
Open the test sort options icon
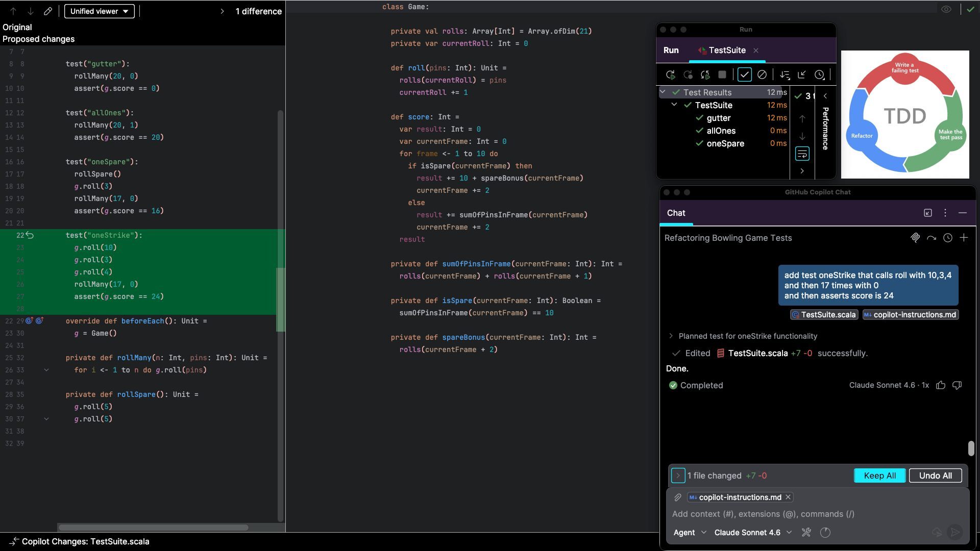[x=785, y=75]
